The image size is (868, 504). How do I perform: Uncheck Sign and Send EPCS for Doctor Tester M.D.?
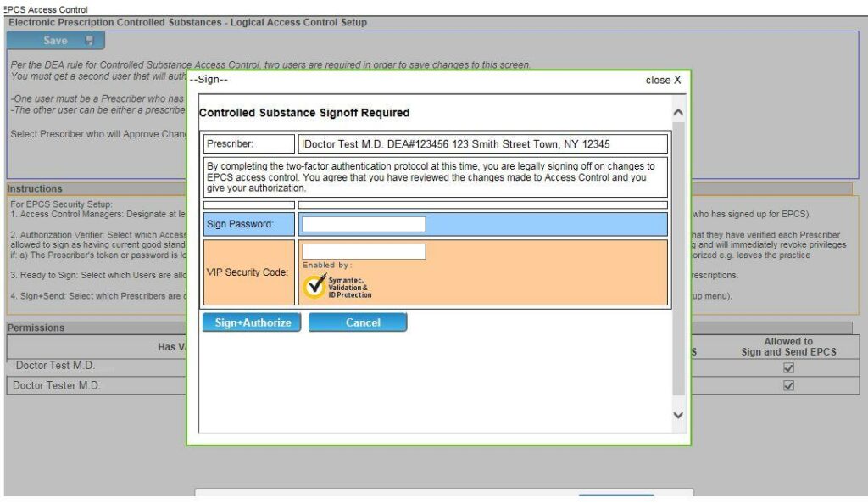[788, 385]
